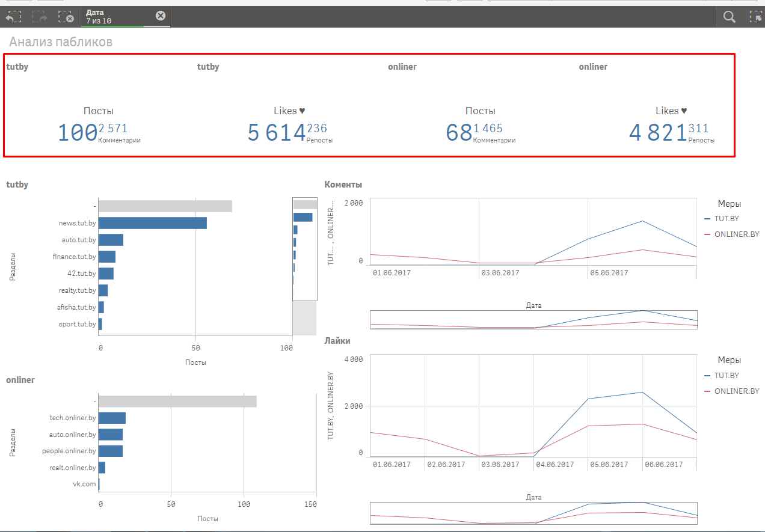This screenshot has height=532, width=765.
Task: Open the selections tool icon
Action: [x=755, y=17]
